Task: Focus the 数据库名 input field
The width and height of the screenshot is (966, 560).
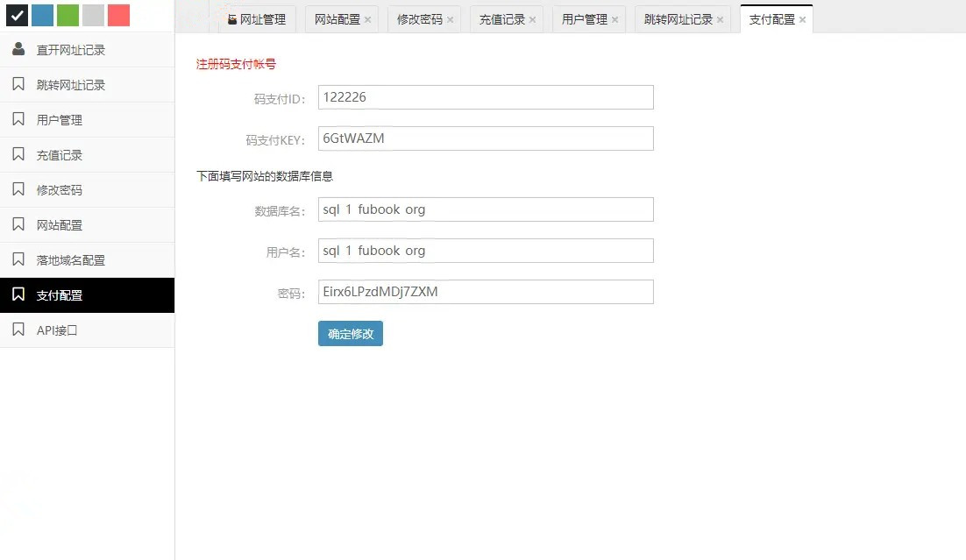Action: tap(486, 209)
